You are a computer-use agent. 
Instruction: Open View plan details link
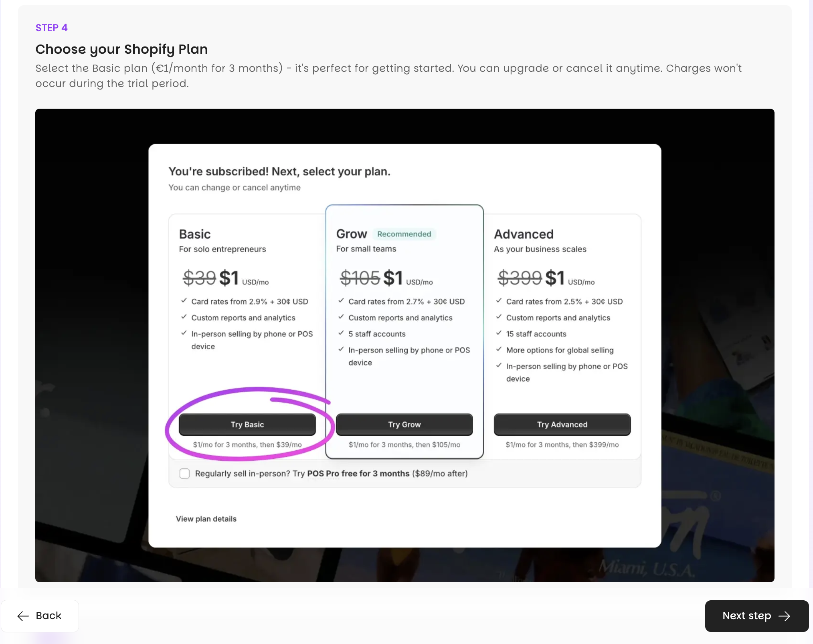(x=206, y=519)
